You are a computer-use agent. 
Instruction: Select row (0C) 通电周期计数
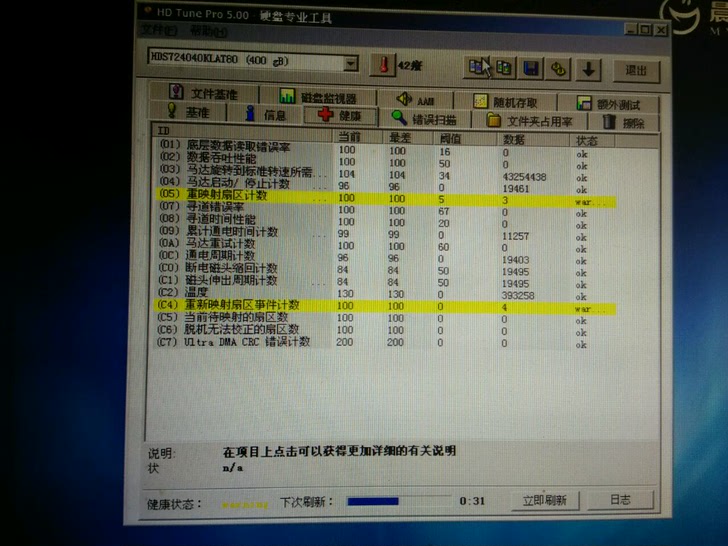384,258
